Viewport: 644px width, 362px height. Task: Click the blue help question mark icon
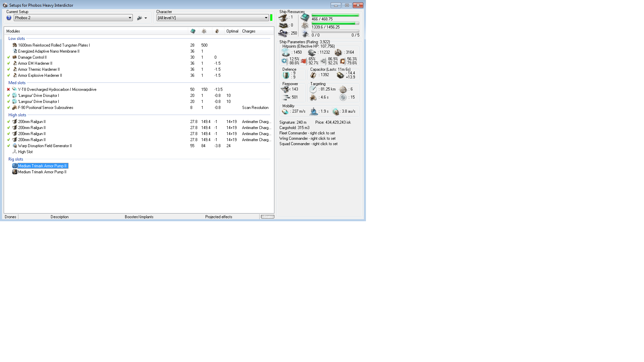[9, 18]
